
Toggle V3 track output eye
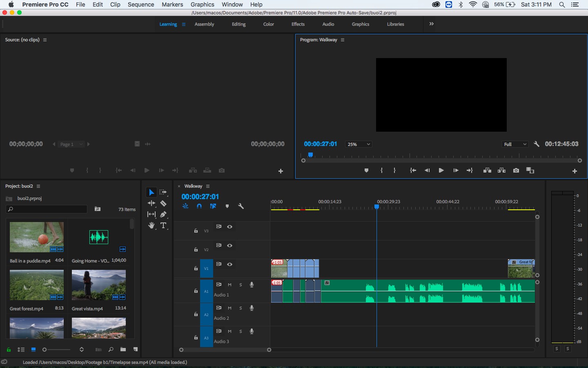coord(230,227)
